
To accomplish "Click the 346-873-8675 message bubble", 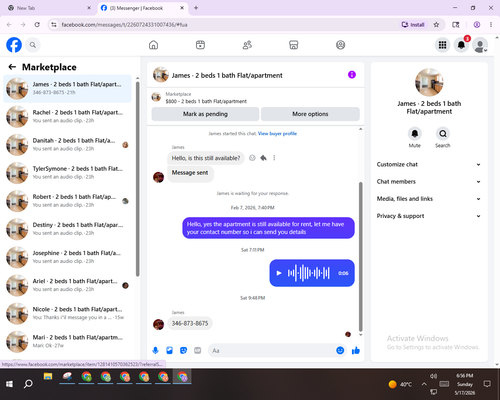I will tap(190, 323).
